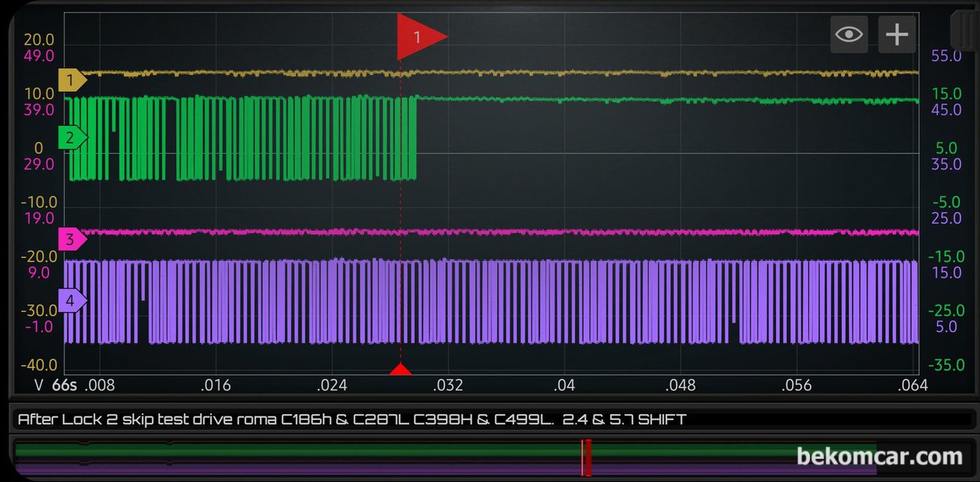Image resolution: width=980 pixels, height=482 pixels.
Task: Click the .032 time axis label
Action: pyautogui.click(x=448, y=385)
